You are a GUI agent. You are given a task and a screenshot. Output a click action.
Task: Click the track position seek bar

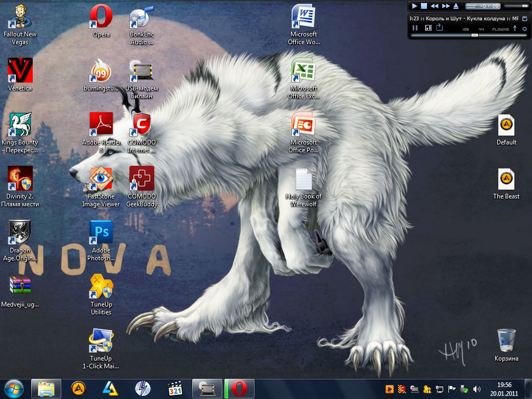click(469, 35)
